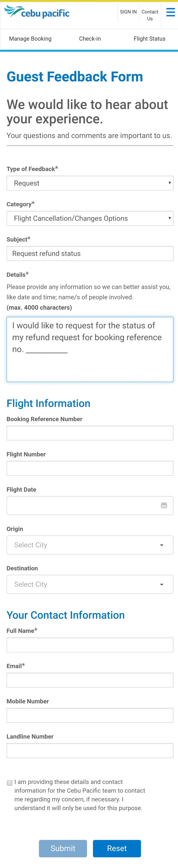178x868 pixels.
Task: Expand the Destination Select City dropdown
Action: coord(89,584)
